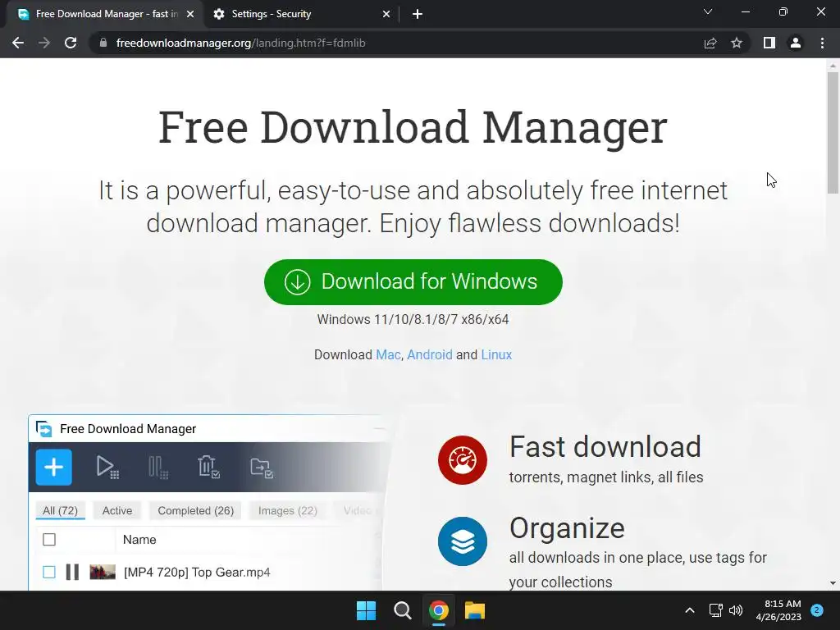
Task: Open the share page icon
Action: (x=710, y=43)
